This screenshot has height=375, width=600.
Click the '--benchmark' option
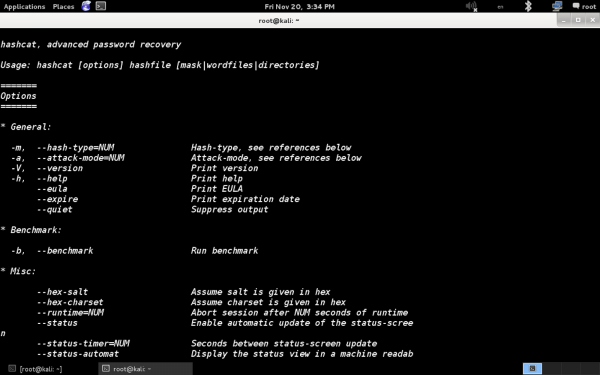pos(65,251)
